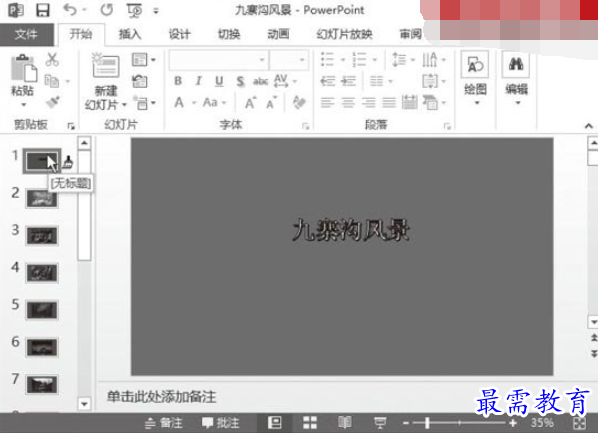Fit the slide to the window
Image resolution: width=598 pixels, height=433 pixels.
(579, 423)
